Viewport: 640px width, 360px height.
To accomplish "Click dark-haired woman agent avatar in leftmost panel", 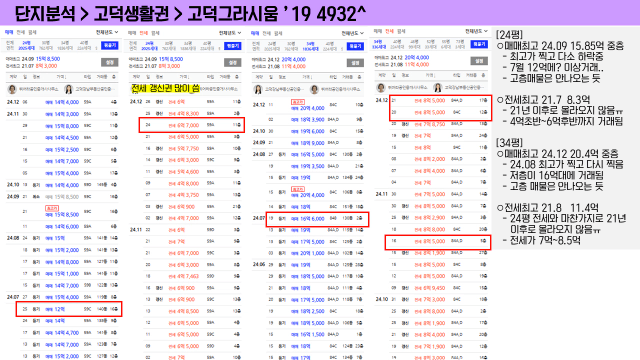I will coord(69,89).
